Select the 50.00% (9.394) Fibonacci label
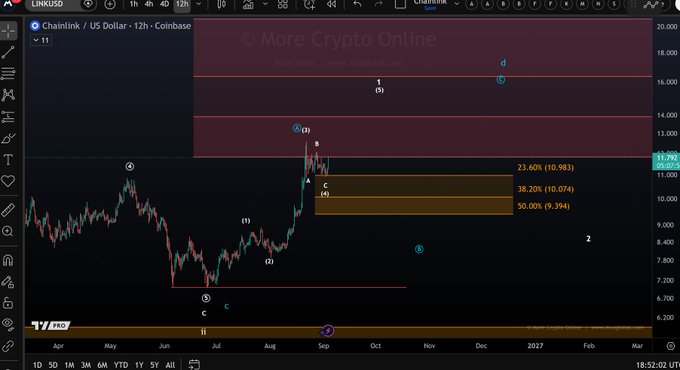Screen dimensions: 680x370 [x=543, y=206]
